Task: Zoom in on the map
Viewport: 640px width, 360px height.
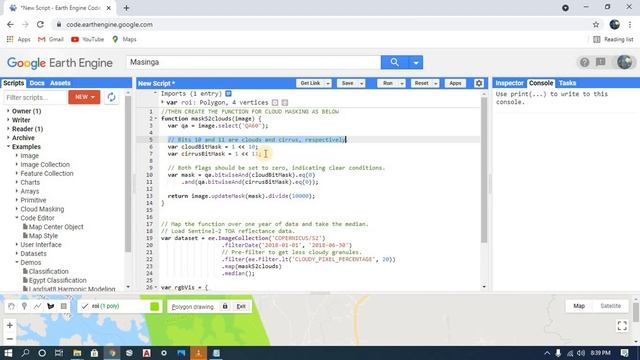Action: (x=10, y=325)
